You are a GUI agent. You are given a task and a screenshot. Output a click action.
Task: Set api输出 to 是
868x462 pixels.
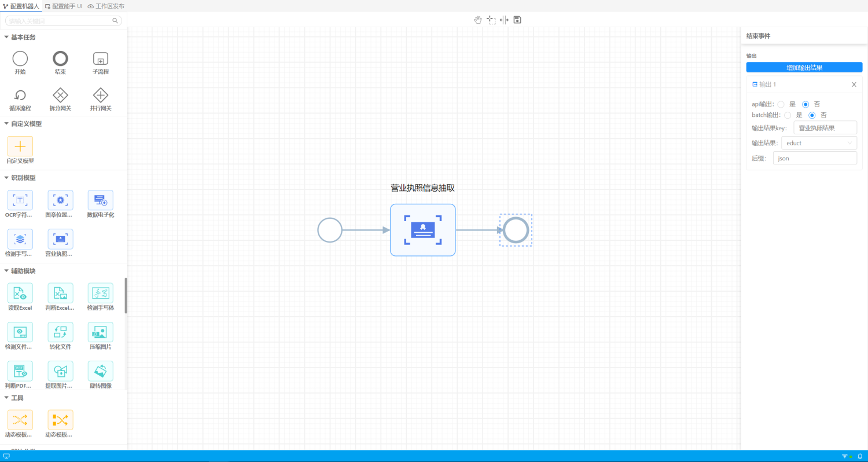coord(781,104)
